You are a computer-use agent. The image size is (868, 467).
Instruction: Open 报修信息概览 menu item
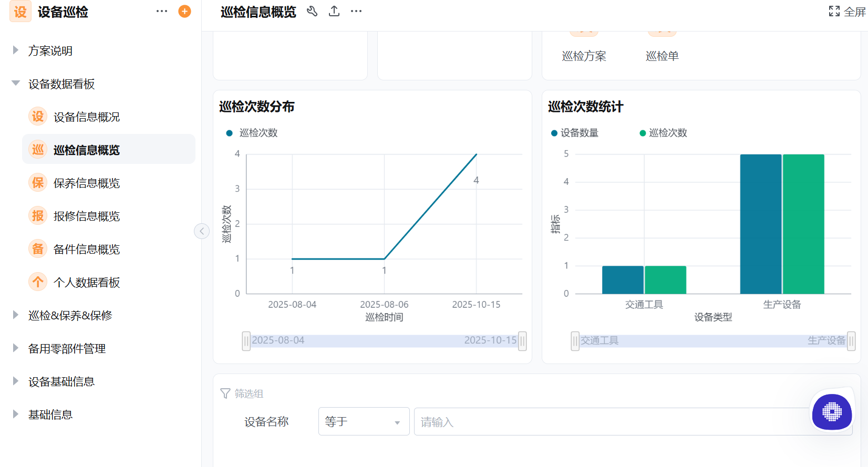click(109, 216)
